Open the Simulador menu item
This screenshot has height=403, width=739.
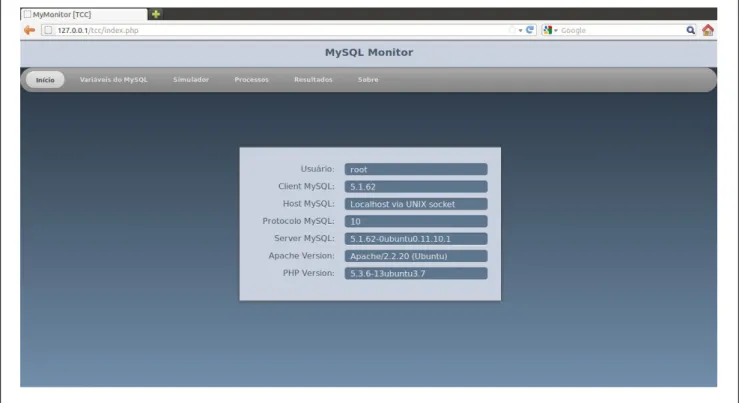tap(191, 80)
